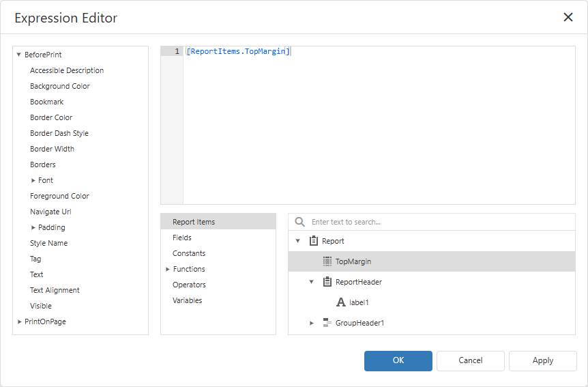
Task: Select Style Name property
Action: 48,243
